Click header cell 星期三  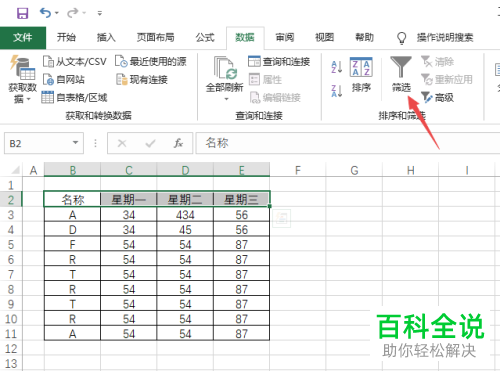(x=241, y=200)
